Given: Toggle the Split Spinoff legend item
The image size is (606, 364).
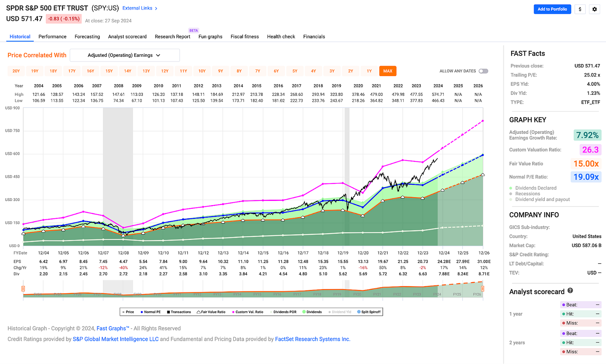Looking at the screenshot, I should pos(369,312).
